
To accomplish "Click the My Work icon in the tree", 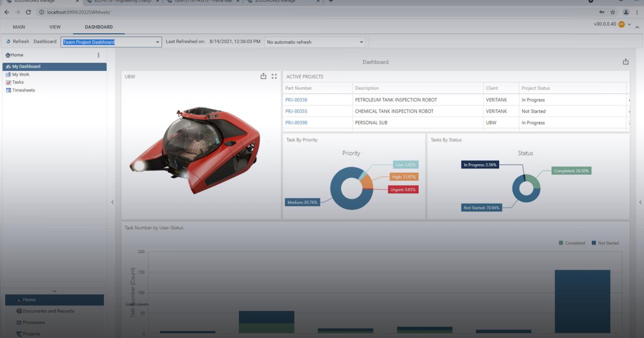I will 8,75.
